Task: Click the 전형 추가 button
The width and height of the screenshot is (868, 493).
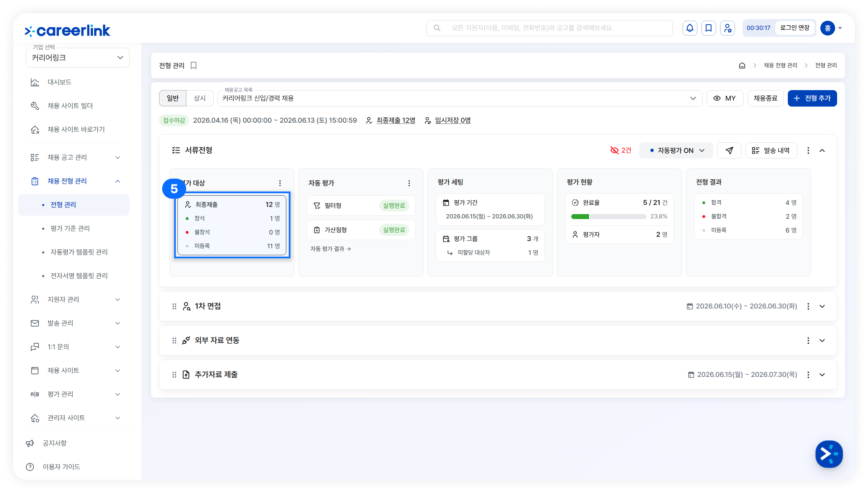Action: pos(812,98)
